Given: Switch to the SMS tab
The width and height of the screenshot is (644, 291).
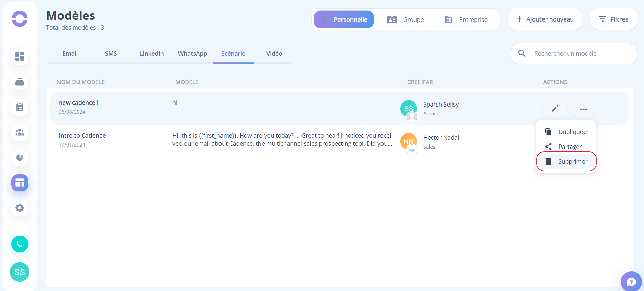Looking at the screenshot, I should 111,54.
